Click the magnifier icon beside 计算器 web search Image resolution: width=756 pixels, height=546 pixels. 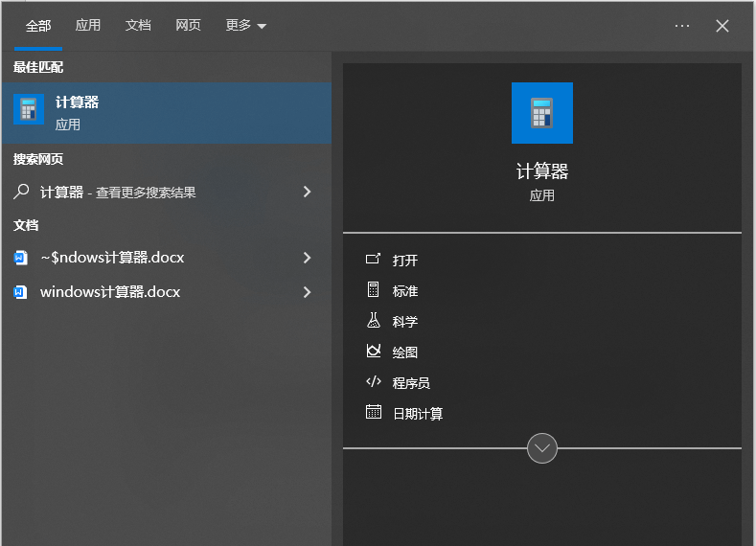[x=21, y=192]
